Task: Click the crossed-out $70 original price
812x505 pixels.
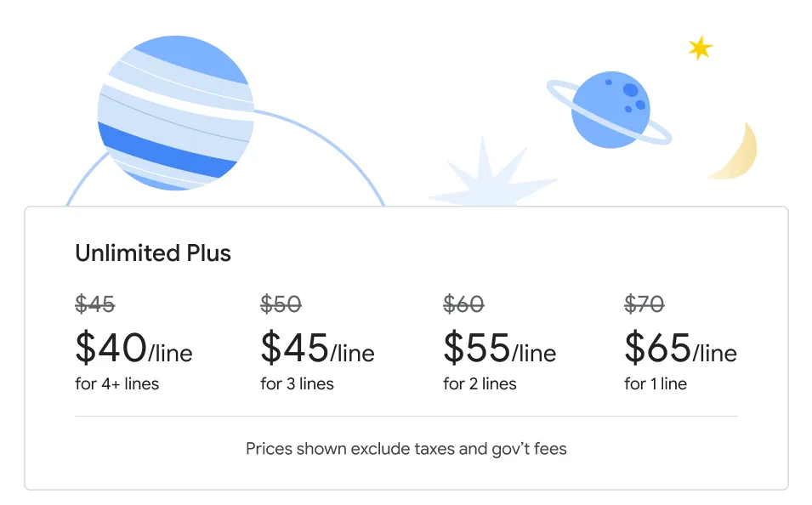Action: tap(644, 304)
